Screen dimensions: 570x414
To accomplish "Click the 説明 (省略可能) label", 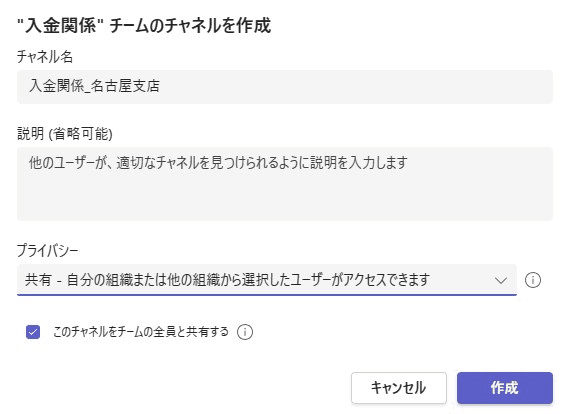I will 65,134.
